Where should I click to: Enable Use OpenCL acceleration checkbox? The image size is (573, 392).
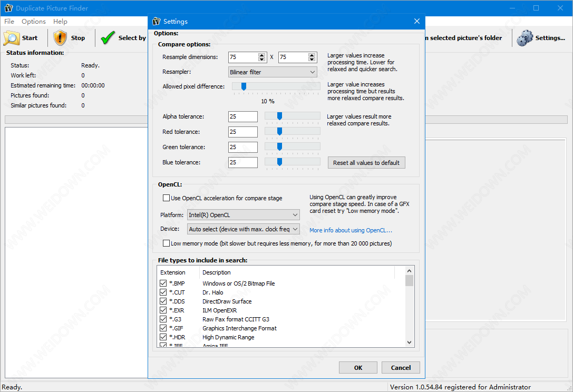tap(166, 198)
